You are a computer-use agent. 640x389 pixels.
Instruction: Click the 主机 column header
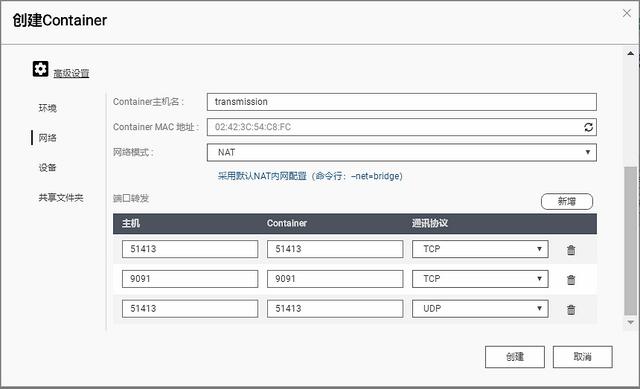pyautogui.click(x=131, y=223)
